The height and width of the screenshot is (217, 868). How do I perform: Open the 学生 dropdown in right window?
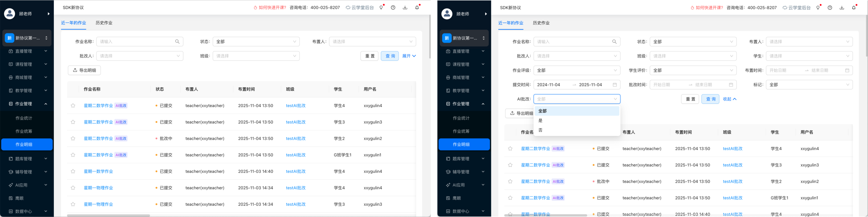tap(809, 56)
